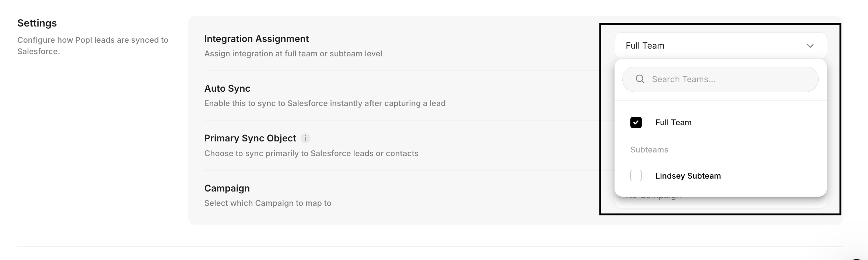Click 'Assign integration at full team or subteam level' text
The image size is (868, 260).
click(x=293, y=54)
